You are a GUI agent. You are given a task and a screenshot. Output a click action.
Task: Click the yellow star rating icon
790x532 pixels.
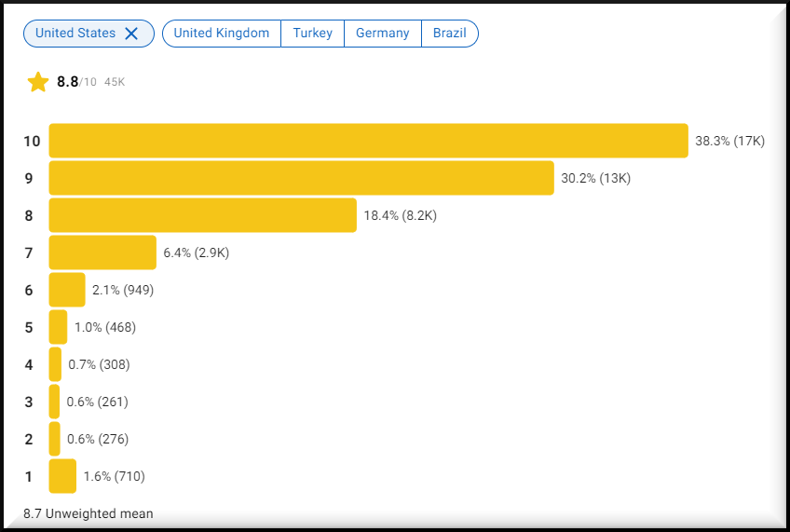tap(38, 82)
